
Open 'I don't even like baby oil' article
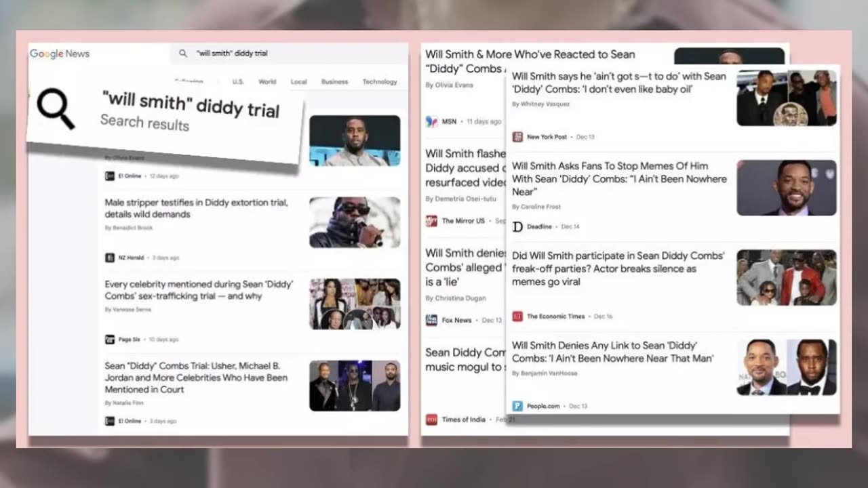(618, 82)
